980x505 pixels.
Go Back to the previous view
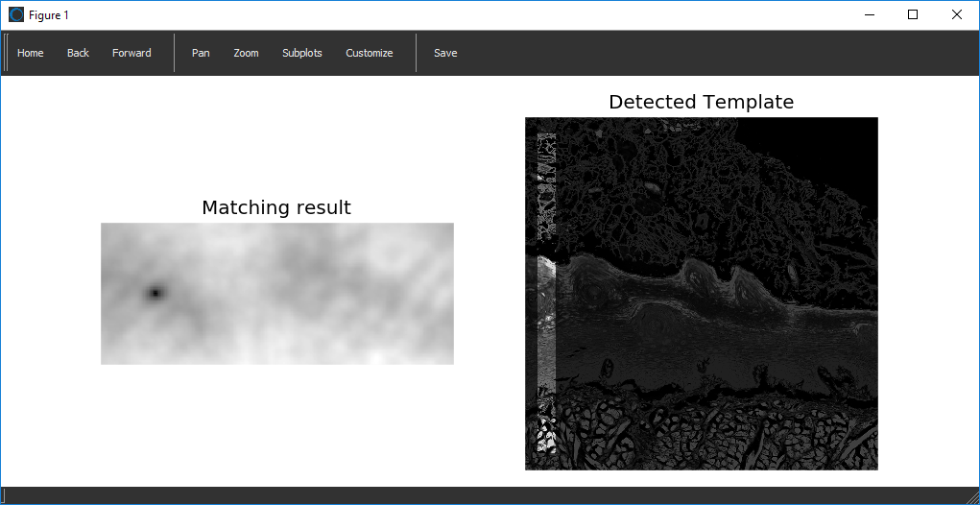[78, 53]
